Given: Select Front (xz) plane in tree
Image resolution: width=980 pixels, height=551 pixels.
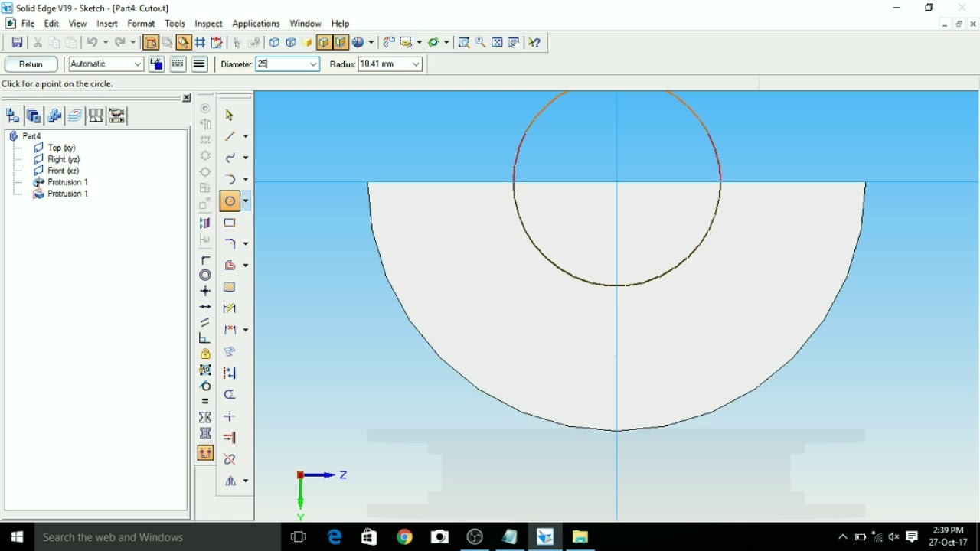Looking at the screenshot, I should point(63,171).
